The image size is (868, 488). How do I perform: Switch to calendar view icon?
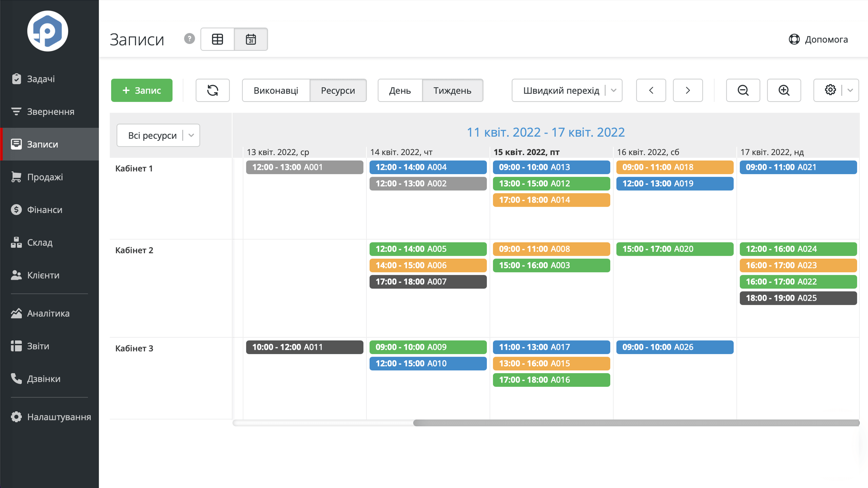point(251,39)
